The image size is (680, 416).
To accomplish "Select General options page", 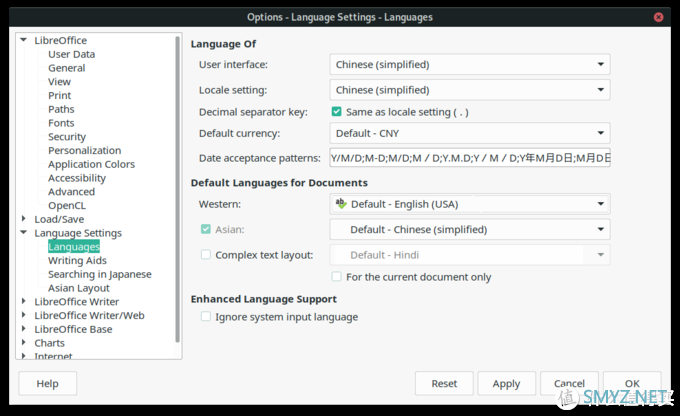I will 66,68.
